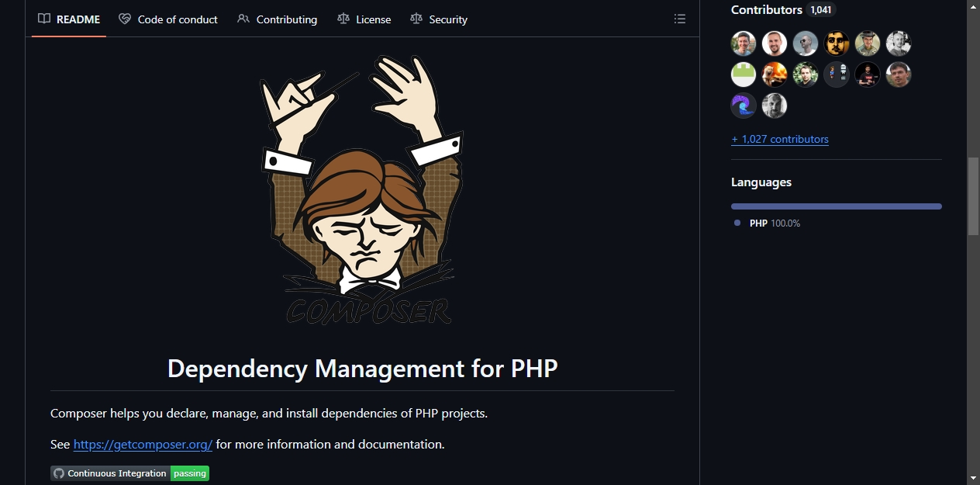Click the page scrollbar down arrow

coord(973,478)
